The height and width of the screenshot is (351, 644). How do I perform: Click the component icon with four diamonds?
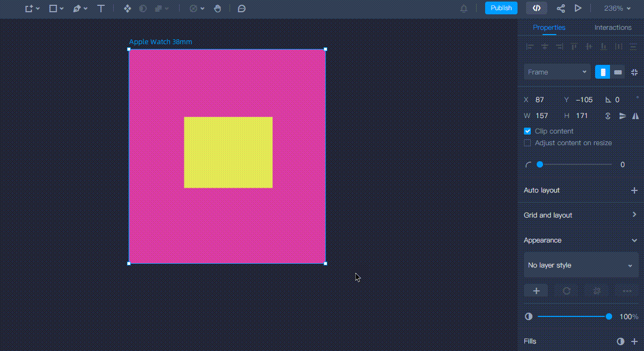pos(127,9)
